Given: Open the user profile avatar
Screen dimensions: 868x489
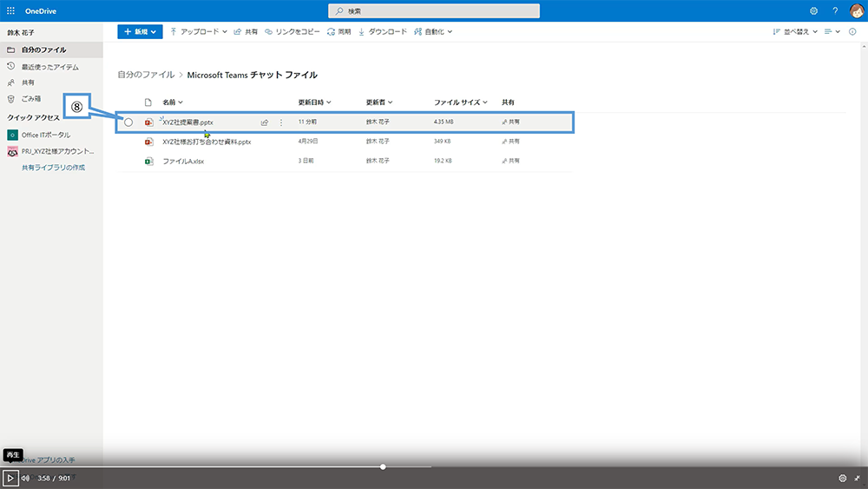Looking at the screenshot, I should pos(857,11).
